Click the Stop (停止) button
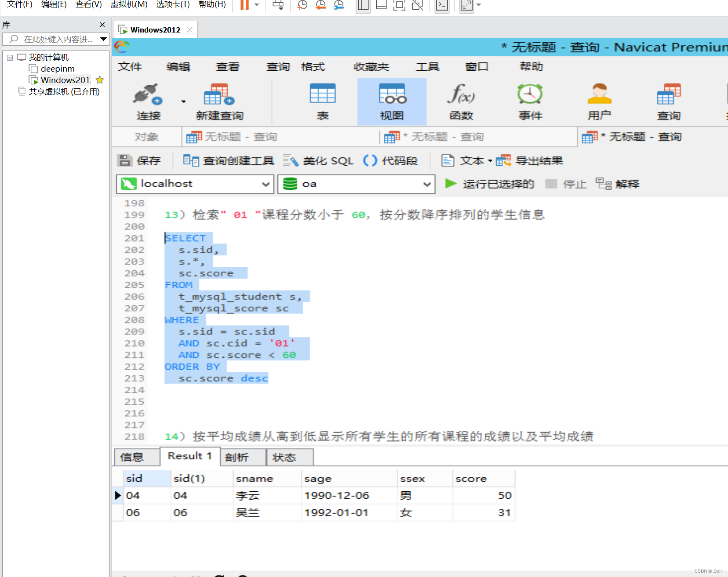The image size is (728, 577). (566, 184)
